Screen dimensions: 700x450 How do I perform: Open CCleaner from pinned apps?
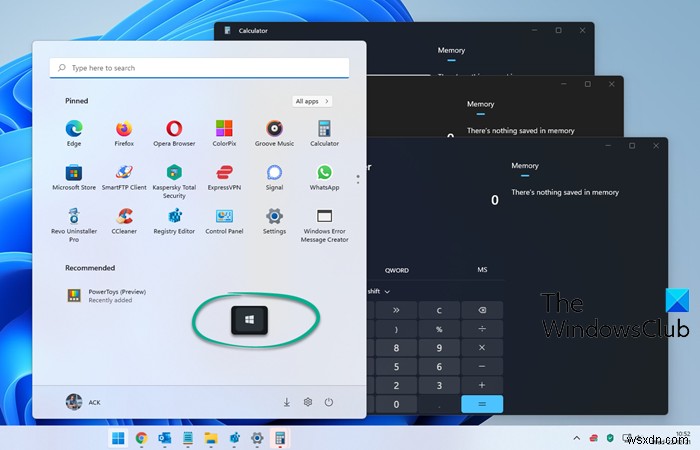tap(124, 221)
